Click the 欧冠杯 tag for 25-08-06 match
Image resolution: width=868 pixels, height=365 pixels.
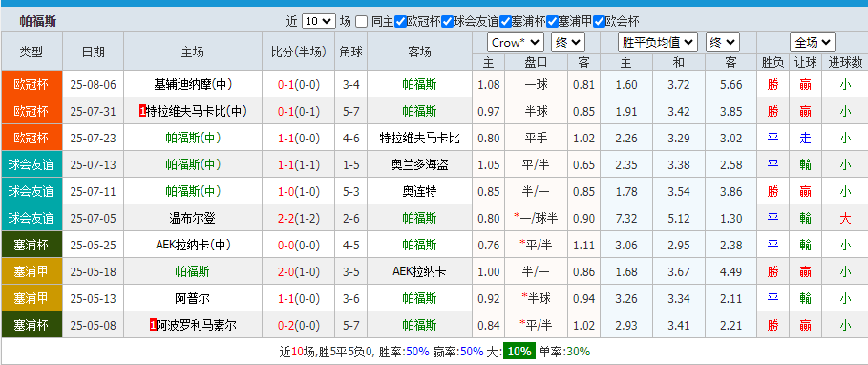click(x=31, y=85)
